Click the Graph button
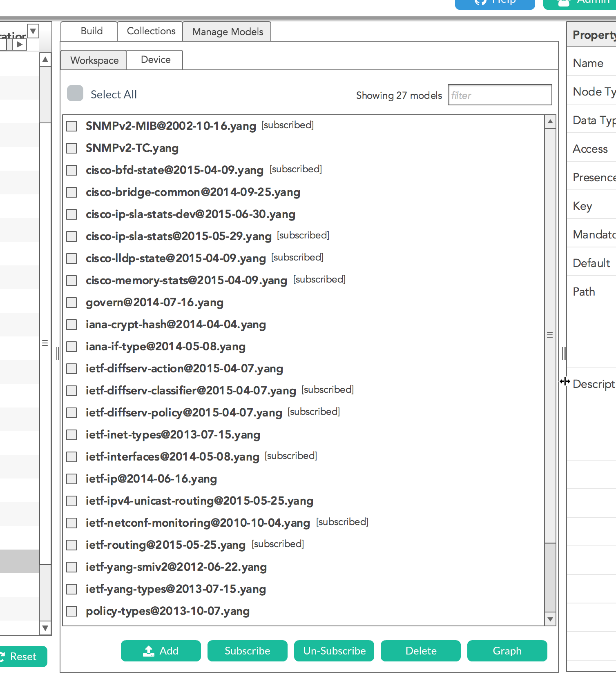This screenshot has height=699, width=616. (507, 651)
